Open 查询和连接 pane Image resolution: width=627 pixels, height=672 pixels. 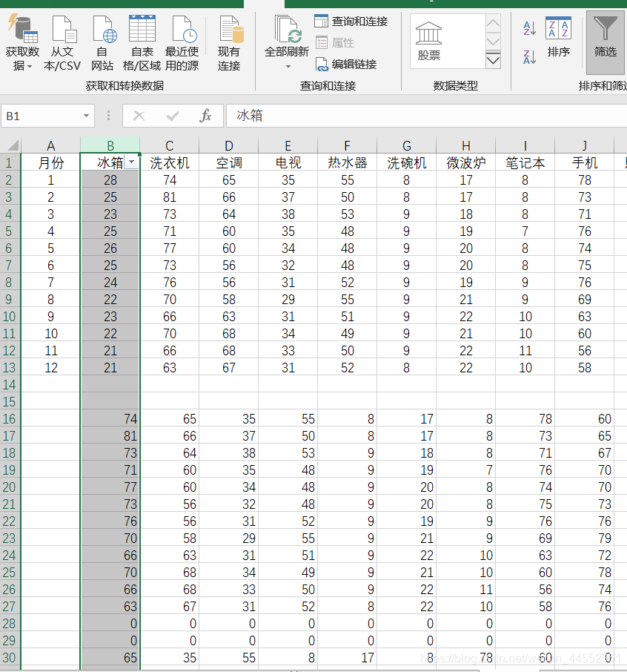click(x=351, y=21)
